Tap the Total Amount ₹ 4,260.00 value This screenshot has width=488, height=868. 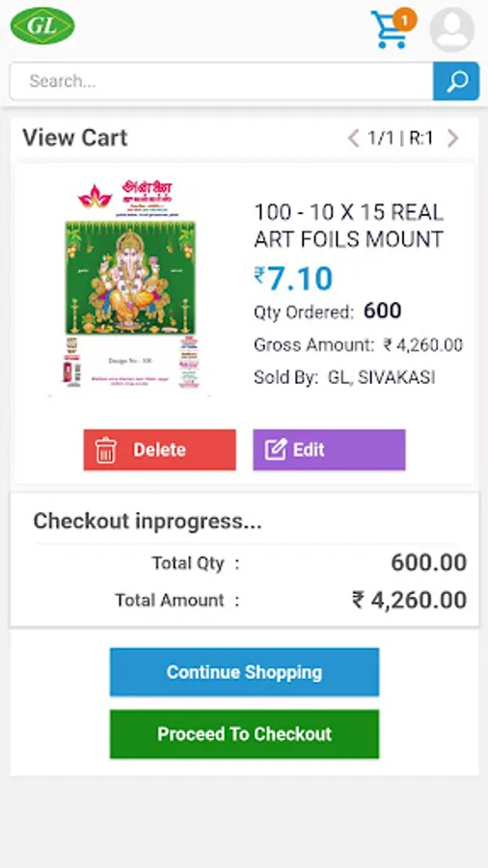pyautogui.click(x=410, y=600)
